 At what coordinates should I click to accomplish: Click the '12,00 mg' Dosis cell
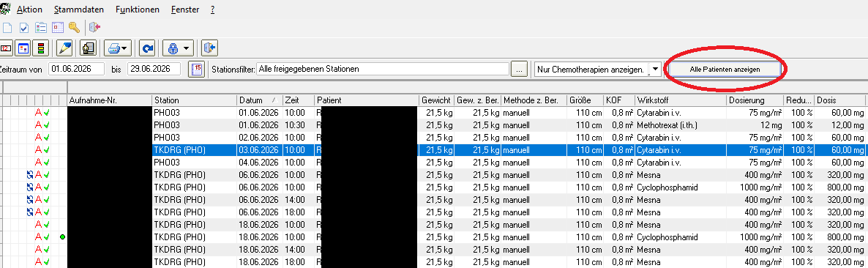pyautogui.click(x=839, y=125)
